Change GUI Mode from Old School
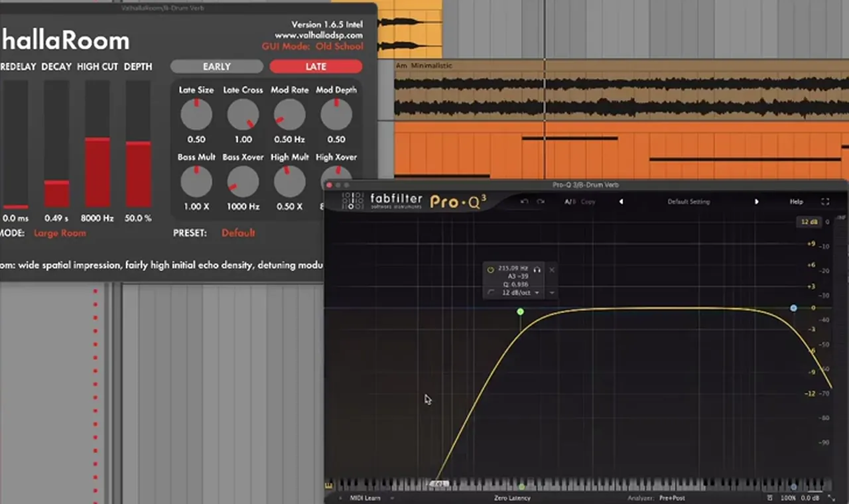 pos(339,46)
